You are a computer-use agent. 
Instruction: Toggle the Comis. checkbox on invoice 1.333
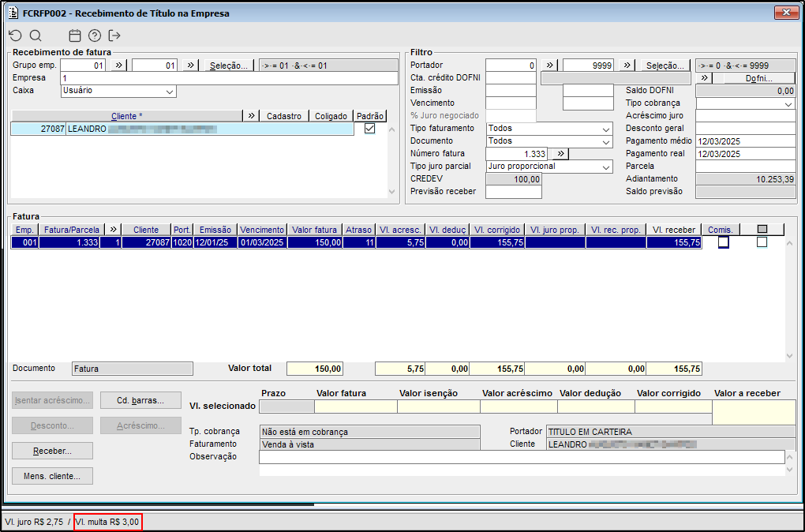click(x=724, y=242)
